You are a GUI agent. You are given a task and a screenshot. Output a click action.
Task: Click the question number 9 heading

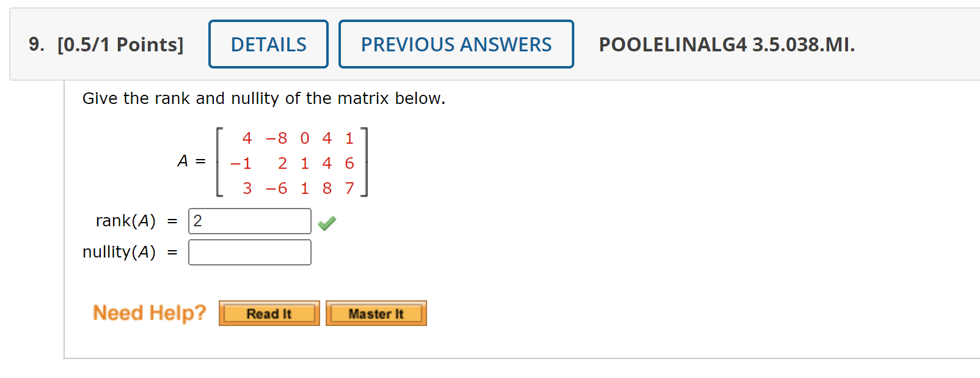pyautogui.click(x=35, y=43)
